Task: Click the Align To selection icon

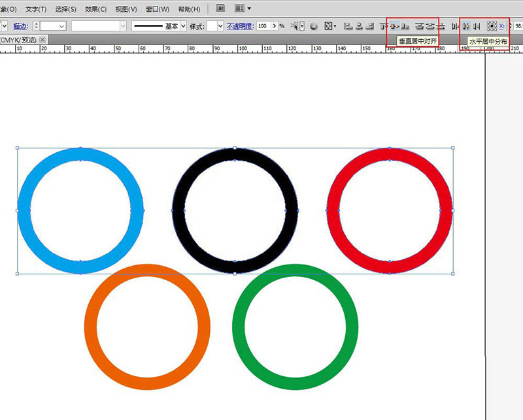Action: [328, 26]
